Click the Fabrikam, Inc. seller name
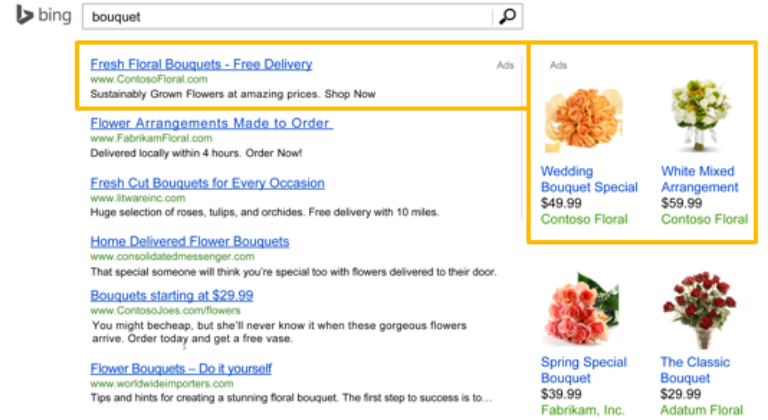The width and height of the screenshot is (768, 420). (583, 410)
